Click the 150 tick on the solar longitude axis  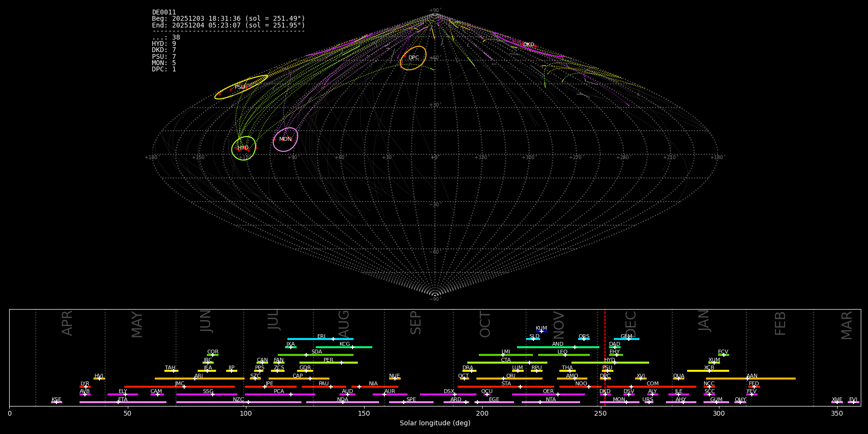(364, 413)
